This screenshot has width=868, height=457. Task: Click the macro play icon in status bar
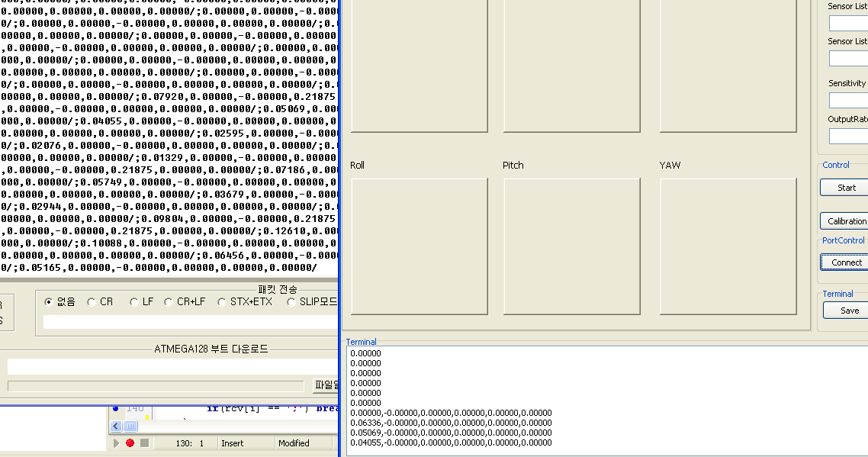coord(117,443)
